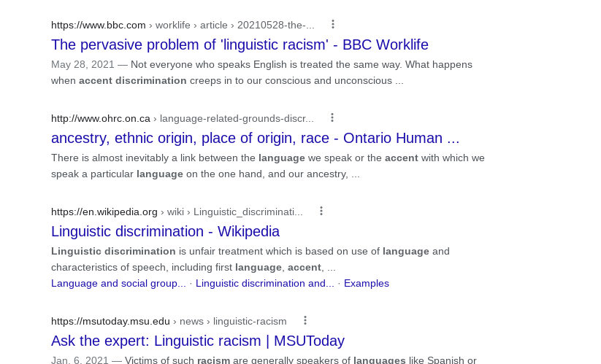
Task: Open the three-dot menu for the BBC result
Action: point(333,25)
